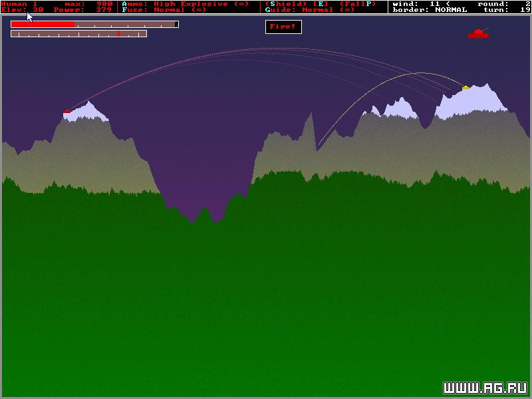The image size is (532, 399).
Task: Click the "max: 980" value
Action: coord(88,4)
